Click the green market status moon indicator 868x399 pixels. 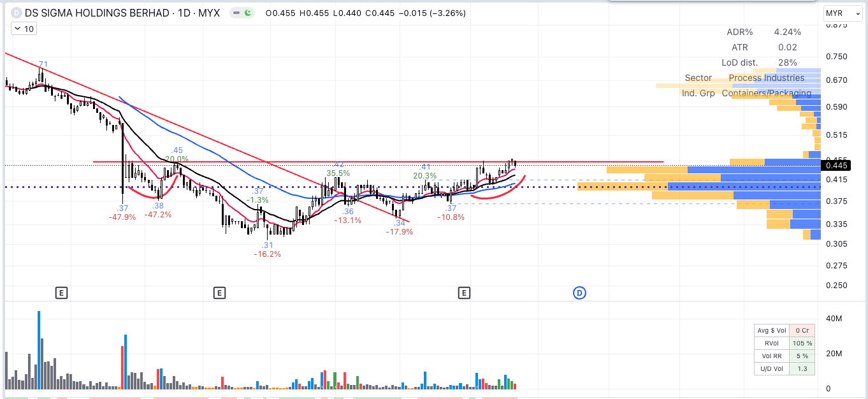pos(248,13)
